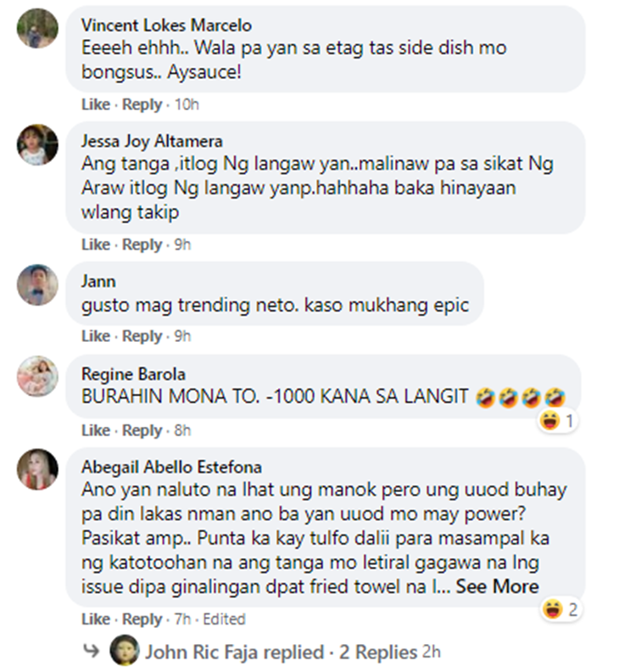Viewport: 636px width, 672px height.
Task: Reply to Abegail Abello Estefona's comment
Action: click(x=142, y=619)
